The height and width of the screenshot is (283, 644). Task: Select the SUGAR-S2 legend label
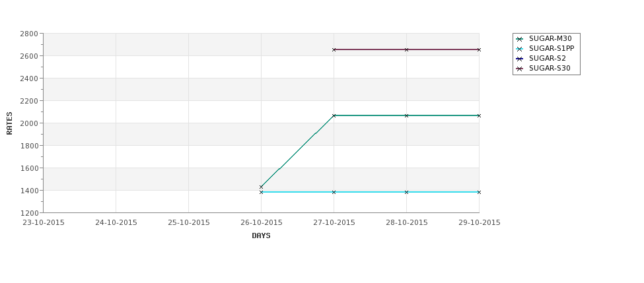pyautogui.click(x=548, y=58)
